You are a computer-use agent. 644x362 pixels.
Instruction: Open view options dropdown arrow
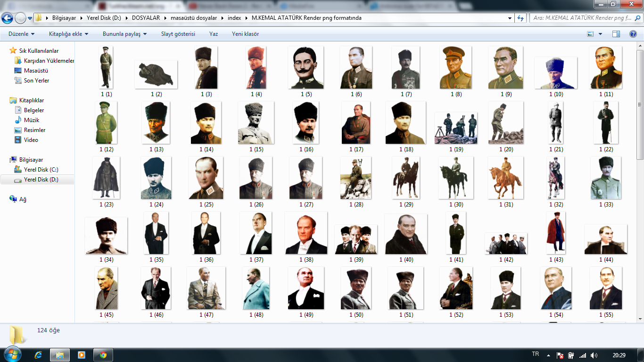(x=600, y=34)
